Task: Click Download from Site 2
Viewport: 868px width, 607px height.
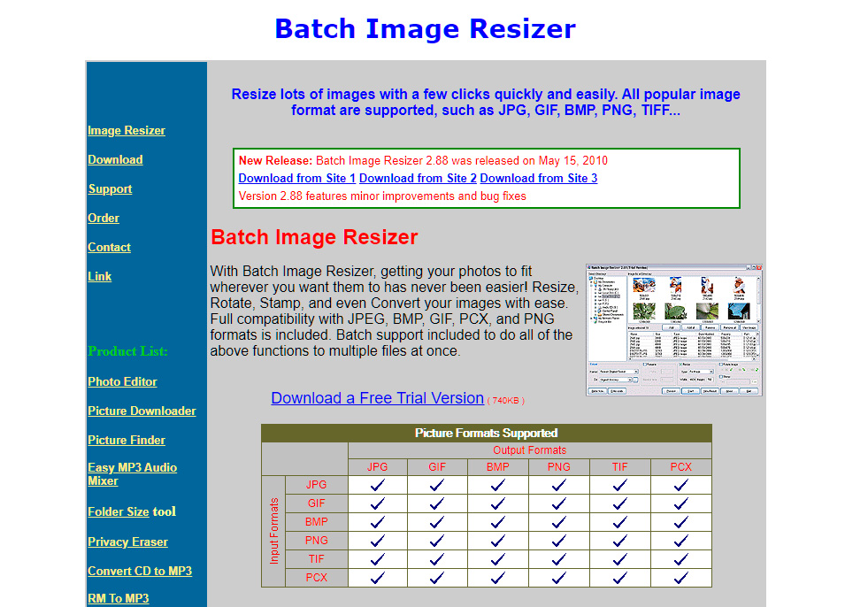Action: (417, 178)
